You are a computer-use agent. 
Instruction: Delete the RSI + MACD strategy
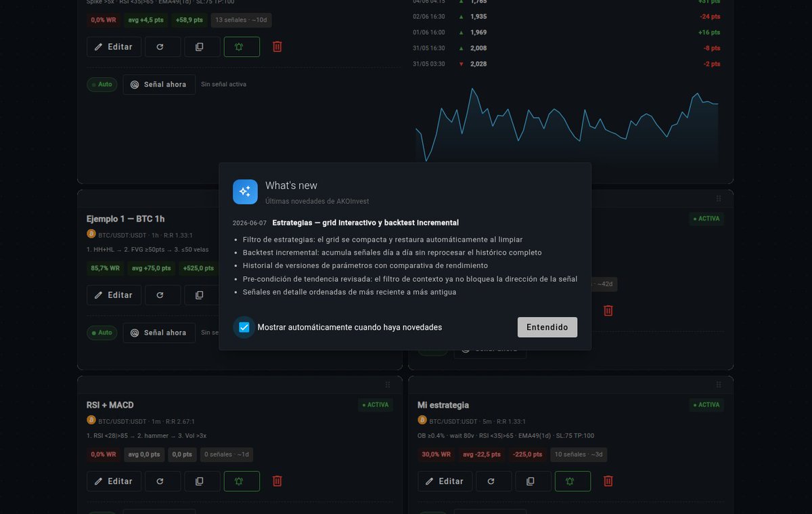click(277, 481)
